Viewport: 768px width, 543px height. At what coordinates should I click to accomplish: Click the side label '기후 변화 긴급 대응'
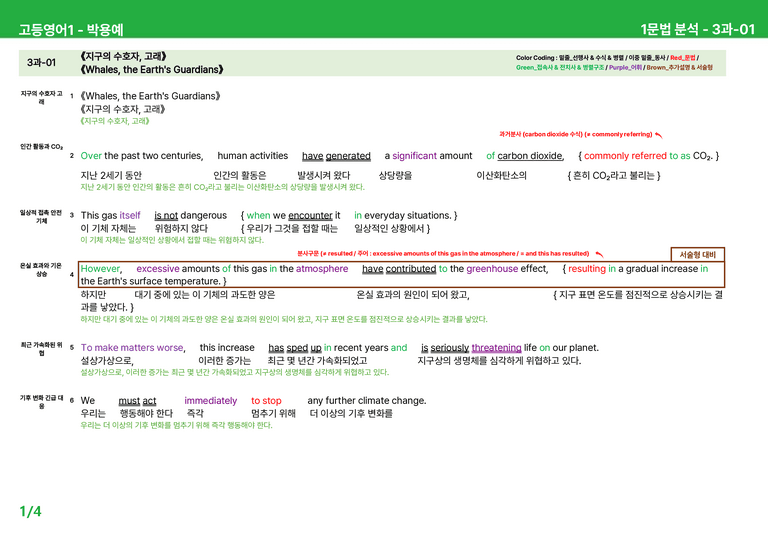pos(41,401)
